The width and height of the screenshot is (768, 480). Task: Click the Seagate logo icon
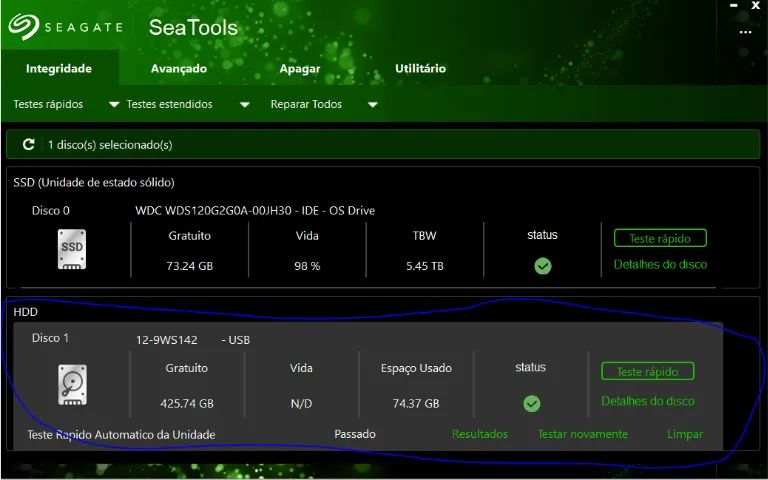[x=23, y=26]
